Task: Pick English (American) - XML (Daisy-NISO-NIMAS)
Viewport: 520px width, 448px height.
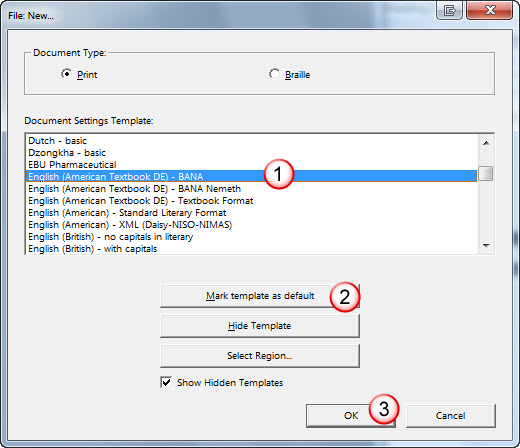Action: pos(252,225)
